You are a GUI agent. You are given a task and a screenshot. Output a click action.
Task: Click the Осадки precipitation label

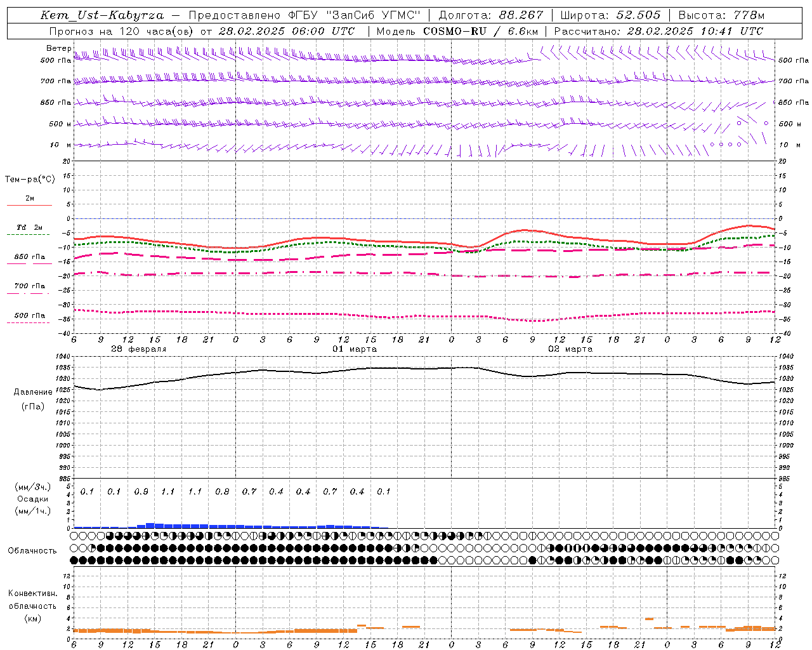coord(32,499)
